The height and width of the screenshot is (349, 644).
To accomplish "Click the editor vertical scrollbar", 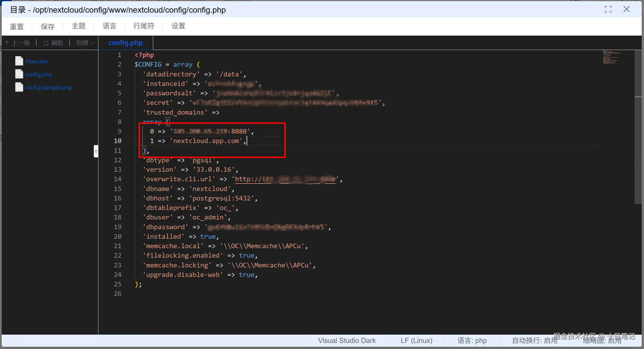I will point(638,126).
